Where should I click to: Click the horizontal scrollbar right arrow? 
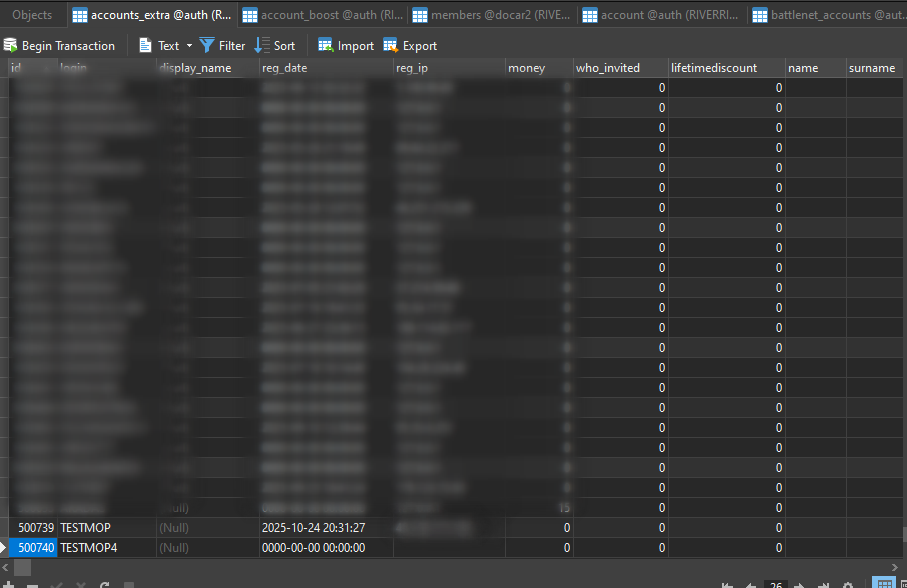[895, 568]
